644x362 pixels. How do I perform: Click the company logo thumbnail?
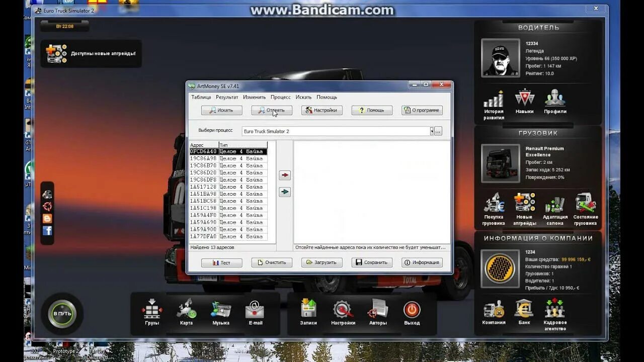tap(500, 268)
